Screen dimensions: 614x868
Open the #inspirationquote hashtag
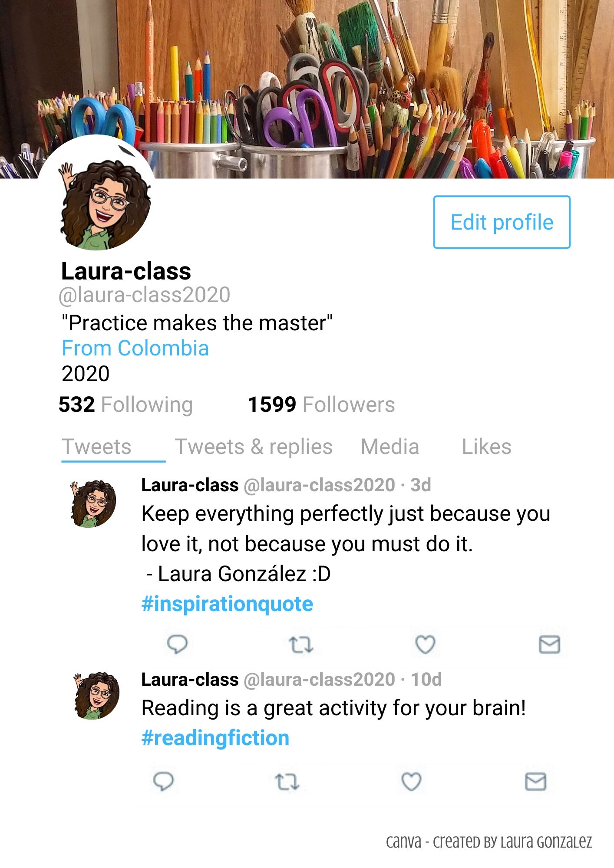click(x=227, y=604)
